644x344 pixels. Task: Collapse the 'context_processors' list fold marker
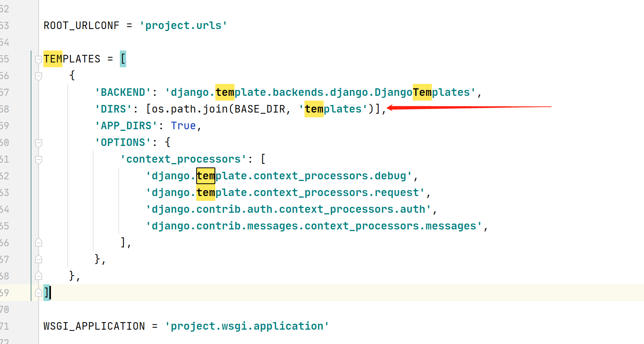coord(39,159)
